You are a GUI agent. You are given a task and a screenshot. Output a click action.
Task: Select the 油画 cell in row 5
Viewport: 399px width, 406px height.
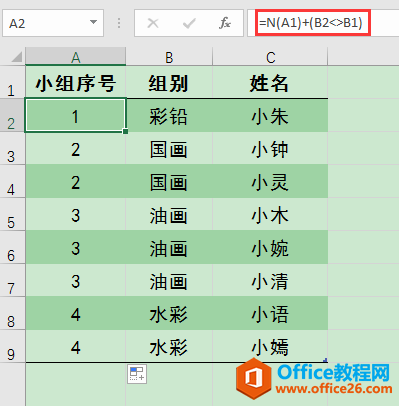[169, 214]
